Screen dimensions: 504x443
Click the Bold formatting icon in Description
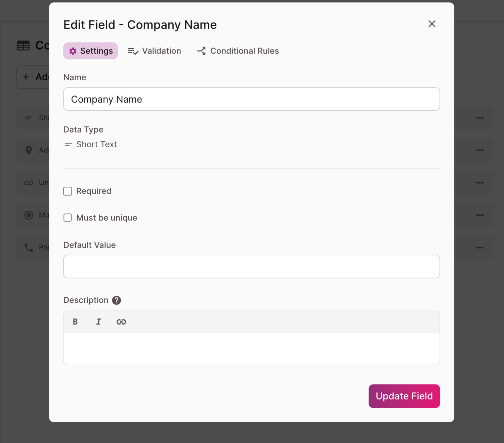75,322
